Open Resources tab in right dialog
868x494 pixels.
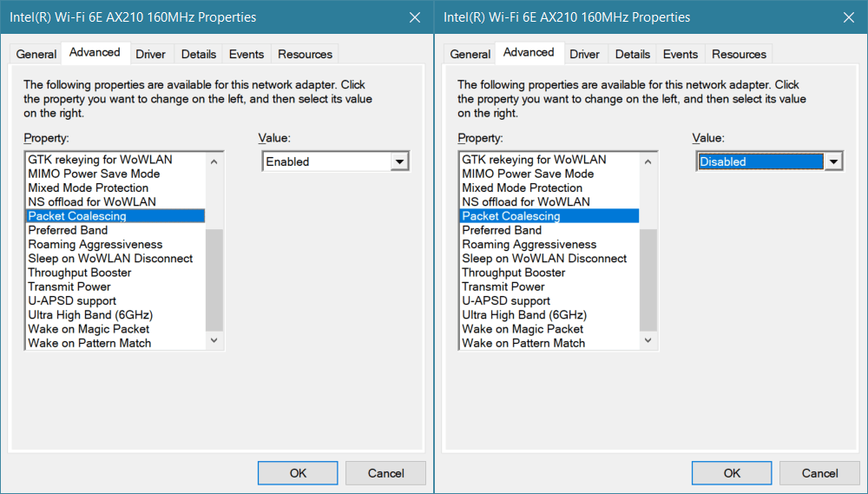coord(739,55)
